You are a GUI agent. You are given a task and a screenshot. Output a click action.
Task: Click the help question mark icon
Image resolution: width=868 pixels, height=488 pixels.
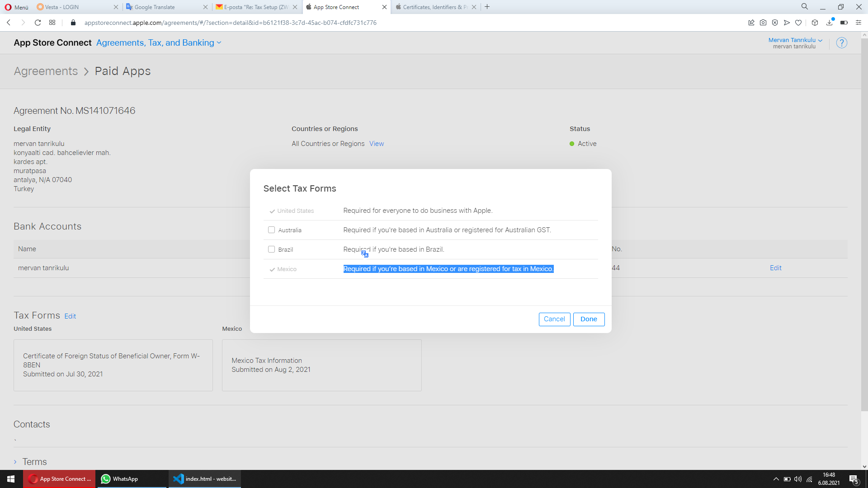842,43
